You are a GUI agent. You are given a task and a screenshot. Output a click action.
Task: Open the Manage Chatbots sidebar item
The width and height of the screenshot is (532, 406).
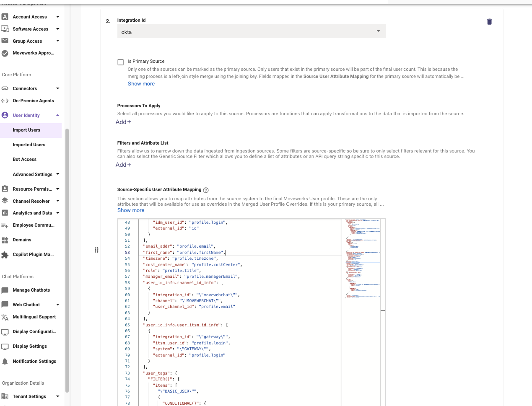(x=31, y=290)
